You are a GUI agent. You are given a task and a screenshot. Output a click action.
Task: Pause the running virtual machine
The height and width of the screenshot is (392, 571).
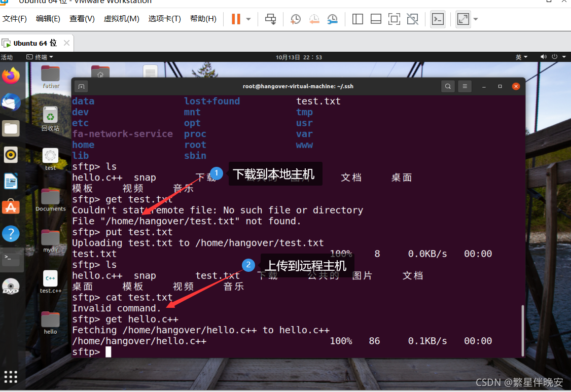[236, 19]
